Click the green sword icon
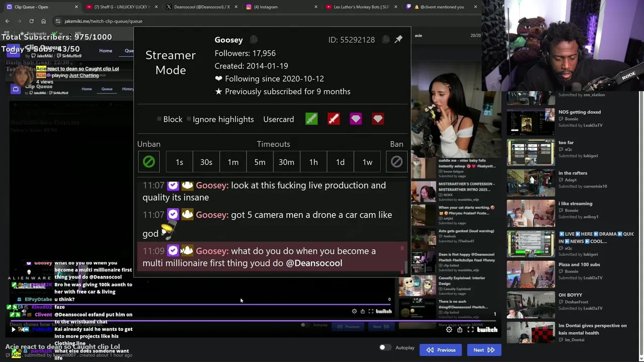This screenshot has width=644, height=362. [311, 119]
